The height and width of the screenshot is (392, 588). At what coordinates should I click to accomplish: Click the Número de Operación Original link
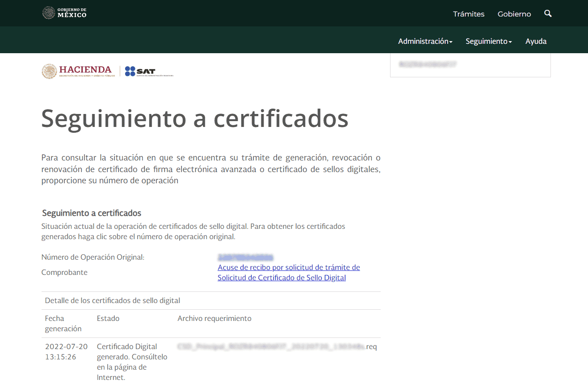point(245,257)
